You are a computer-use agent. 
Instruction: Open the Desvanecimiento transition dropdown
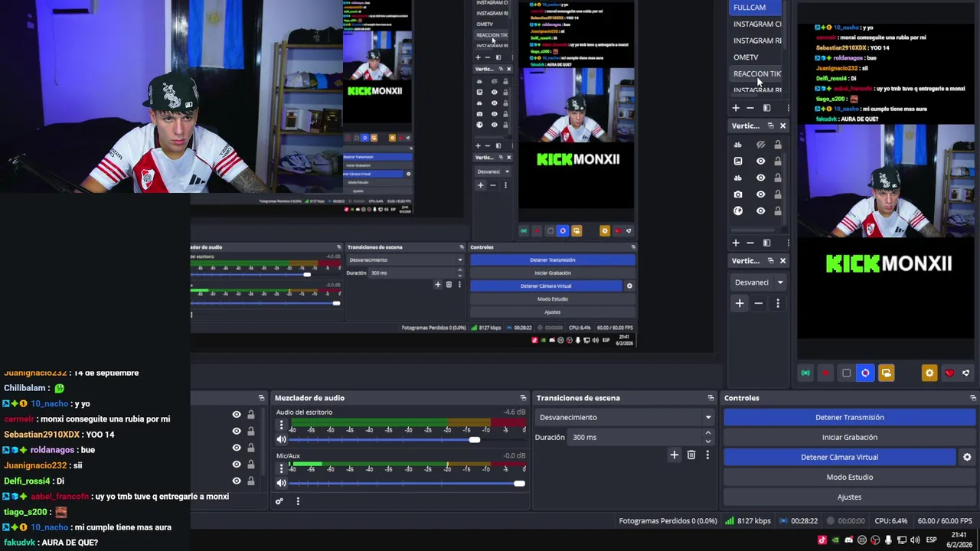click(x=624, y=417)
